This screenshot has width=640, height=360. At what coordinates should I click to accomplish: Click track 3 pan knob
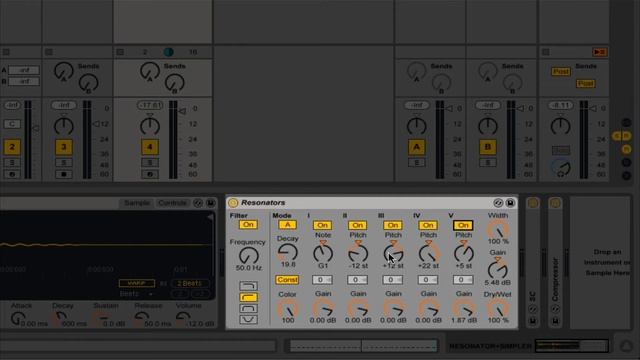pos(64,126)
